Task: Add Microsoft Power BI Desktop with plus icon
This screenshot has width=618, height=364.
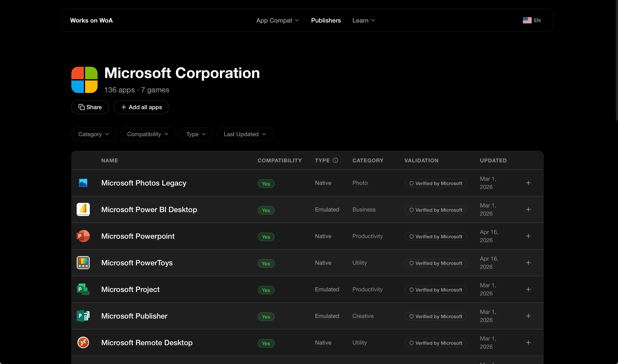Action: click(x=528, y=209)
